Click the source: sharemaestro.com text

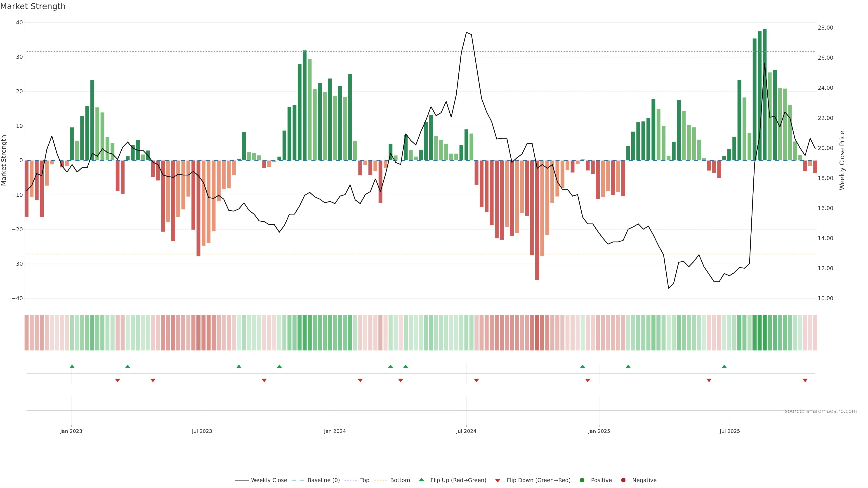coord(821,411)
